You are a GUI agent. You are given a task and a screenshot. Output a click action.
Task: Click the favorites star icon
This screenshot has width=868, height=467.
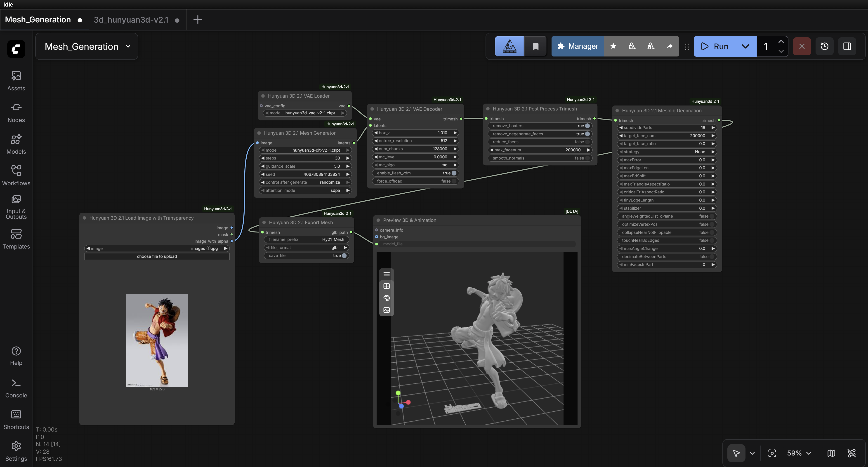pyautogui.click(x=613, y=47)
